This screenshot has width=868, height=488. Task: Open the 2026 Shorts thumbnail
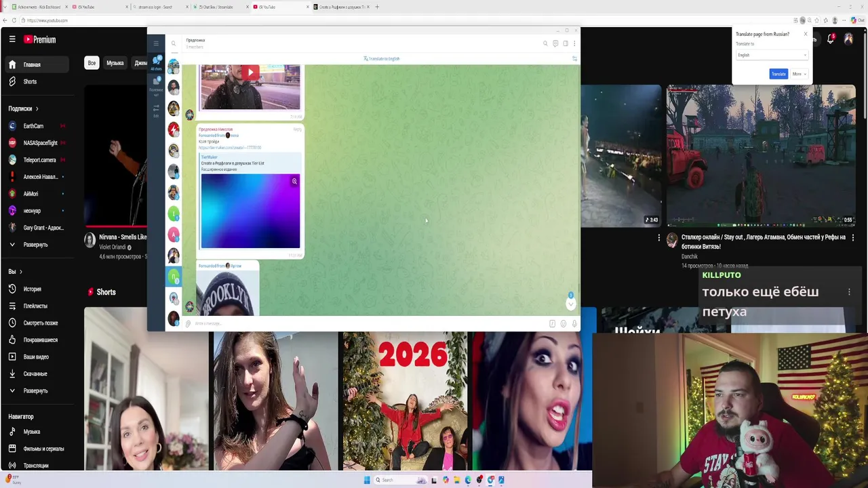coord(404,401)
